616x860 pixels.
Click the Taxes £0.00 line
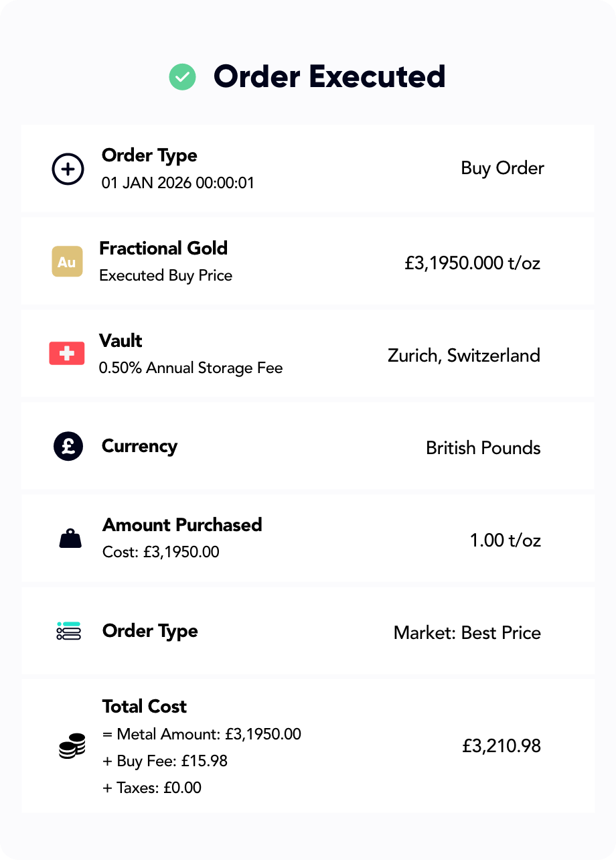(152, 788)
